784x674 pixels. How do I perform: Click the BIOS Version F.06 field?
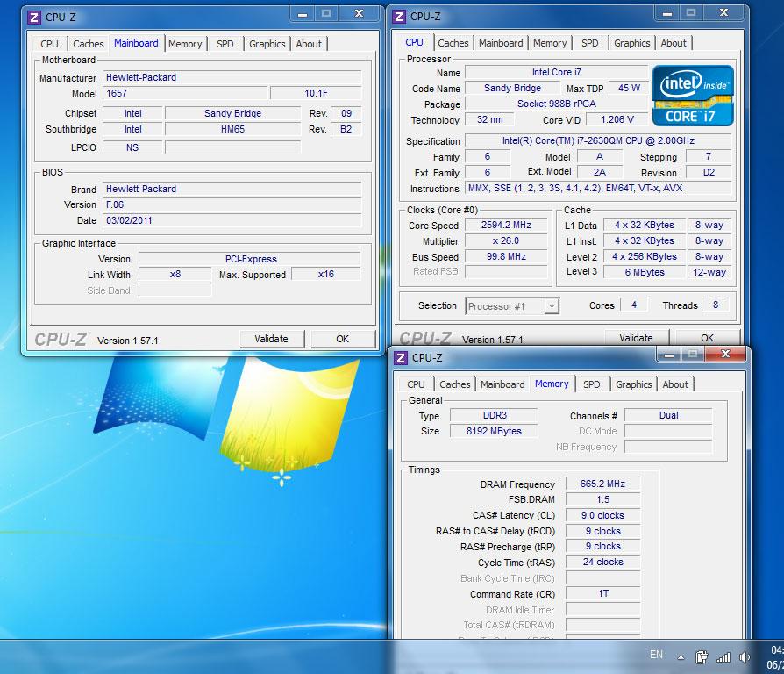click(232, 204)
